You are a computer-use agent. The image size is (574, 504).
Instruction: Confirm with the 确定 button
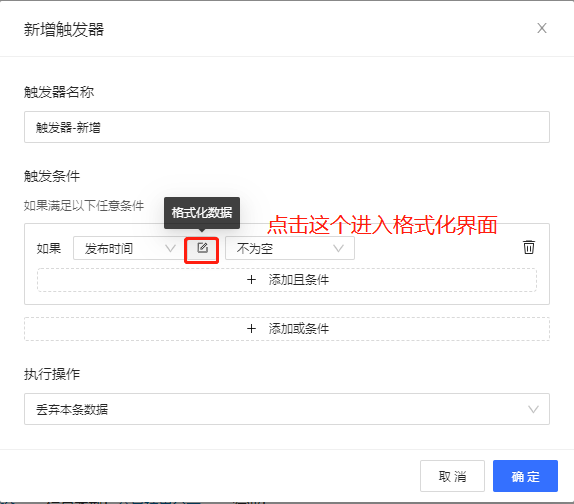click(525, 476)
